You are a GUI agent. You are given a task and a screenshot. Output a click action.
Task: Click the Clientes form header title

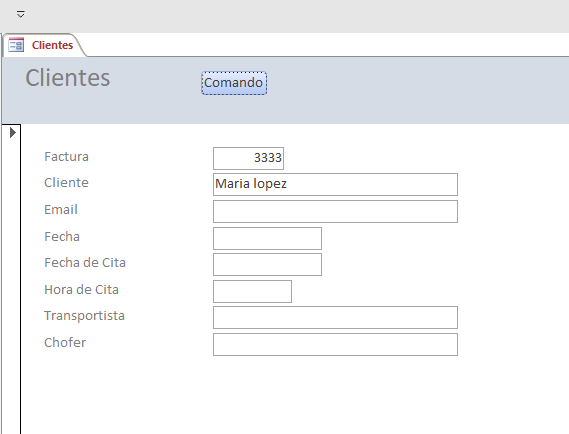click(x=67, y=78)
